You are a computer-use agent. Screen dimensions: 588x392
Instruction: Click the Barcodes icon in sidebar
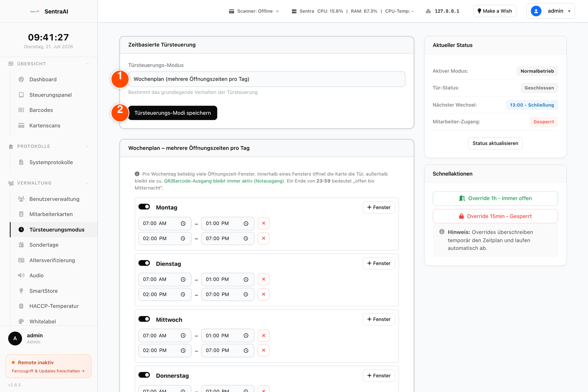[x=21, y=110]
